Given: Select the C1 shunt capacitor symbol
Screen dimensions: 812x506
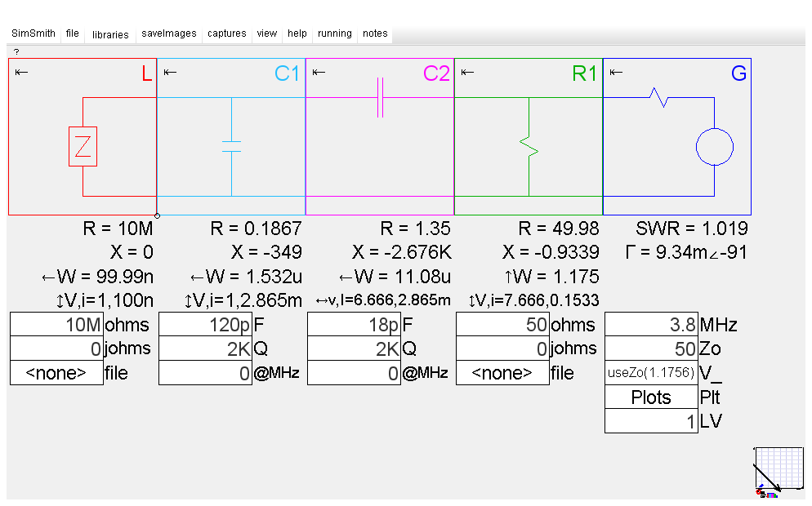Looking at the screenshot, I should pos(231,146).
